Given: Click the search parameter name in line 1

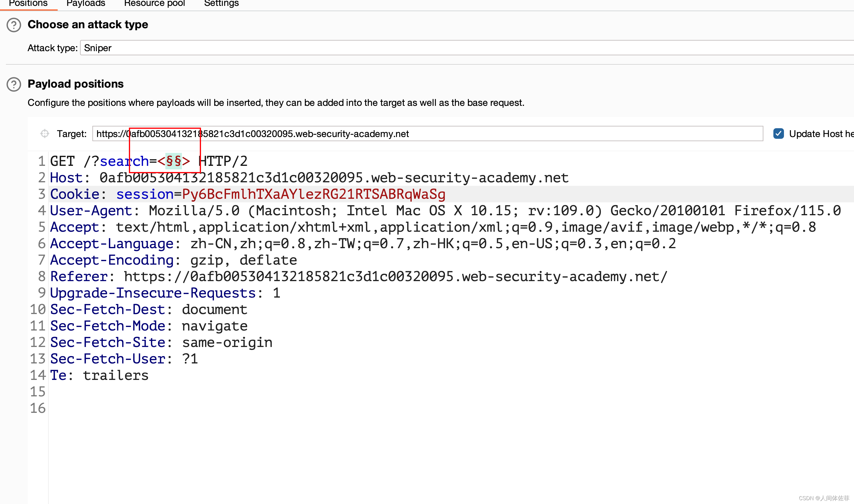Looking at the screenshot, I should [x=124, y=161].
